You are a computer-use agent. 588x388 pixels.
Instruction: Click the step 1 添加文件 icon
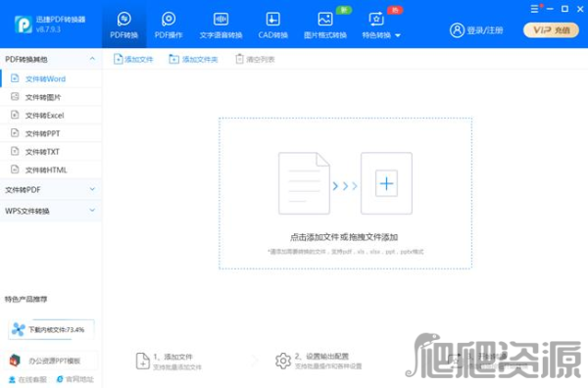142,361
